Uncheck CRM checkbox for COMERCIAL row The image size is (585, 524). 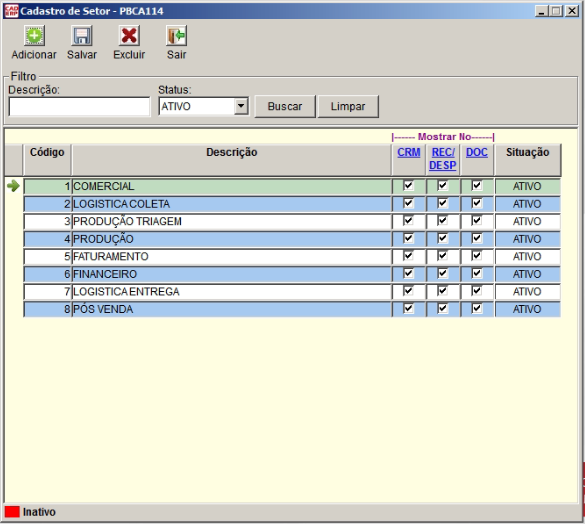pos(409,185)
